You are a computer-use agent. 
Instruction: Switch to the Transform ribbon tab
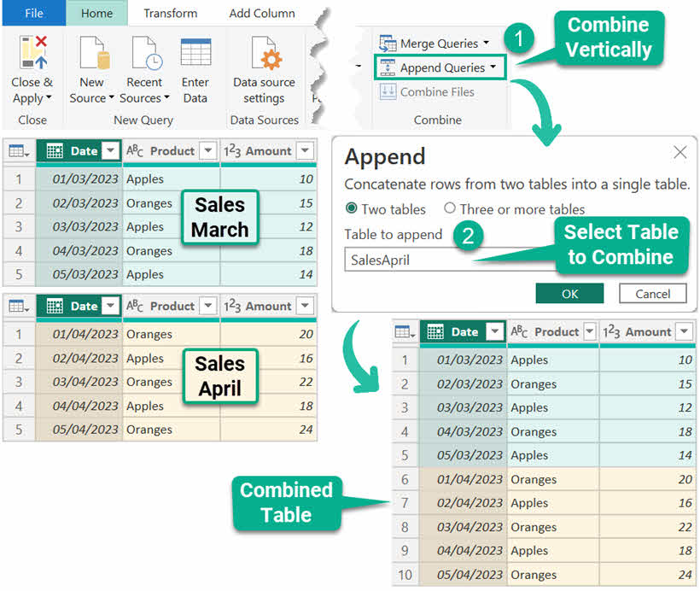(170, 13)
